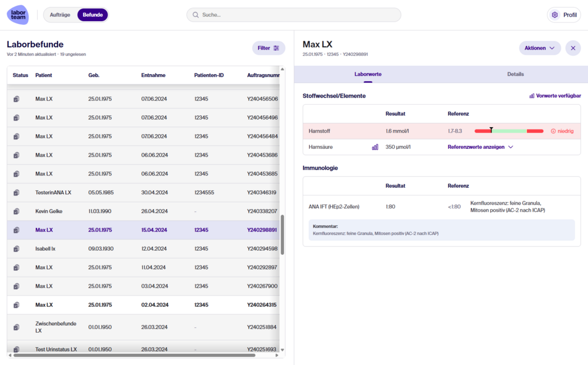Switch to Aufträge view toggle
The height and width of the screenshot is (365, 588).
tap(61, 15)
